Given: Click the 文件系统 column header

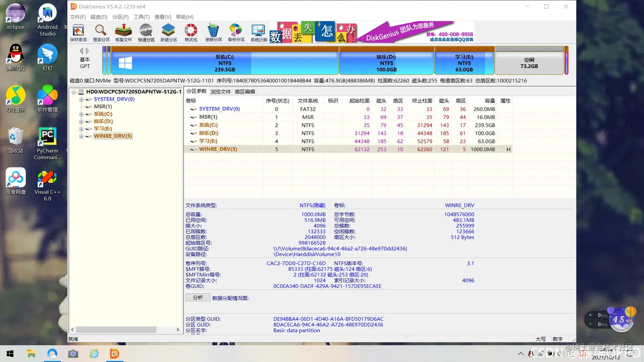Looking at the screenshot, I should (x=308, y=101).
